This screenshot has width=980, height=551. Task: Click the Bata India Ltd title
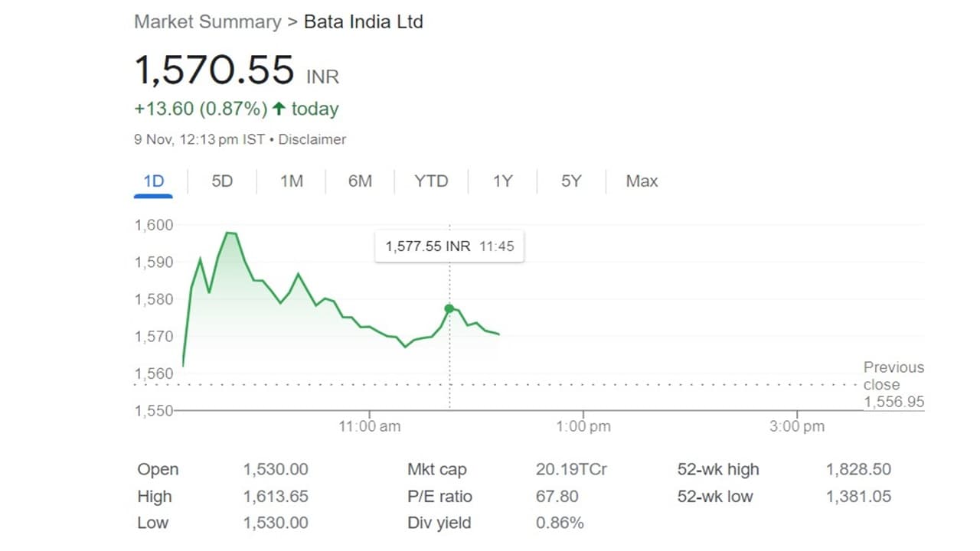tap(364, 21)
